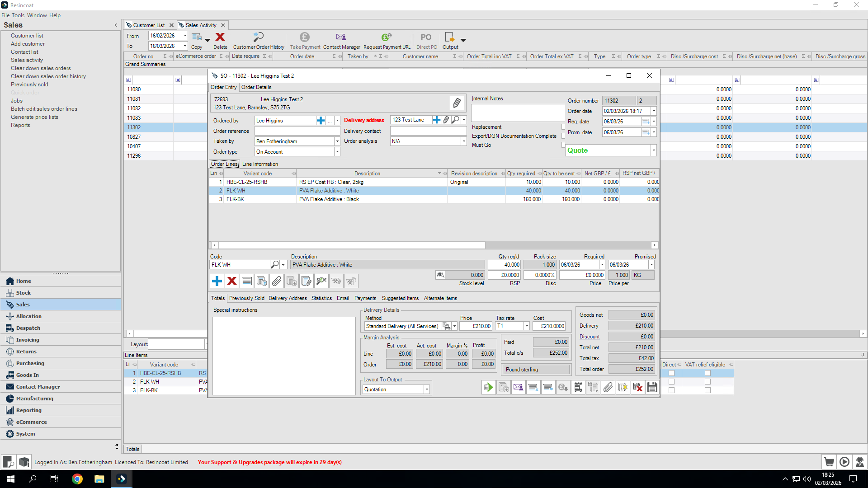868x488 pixels.
Task: Click Take Payment in Sales Activity toolbar
Action: pyautogui.click(x=305, y=41)
